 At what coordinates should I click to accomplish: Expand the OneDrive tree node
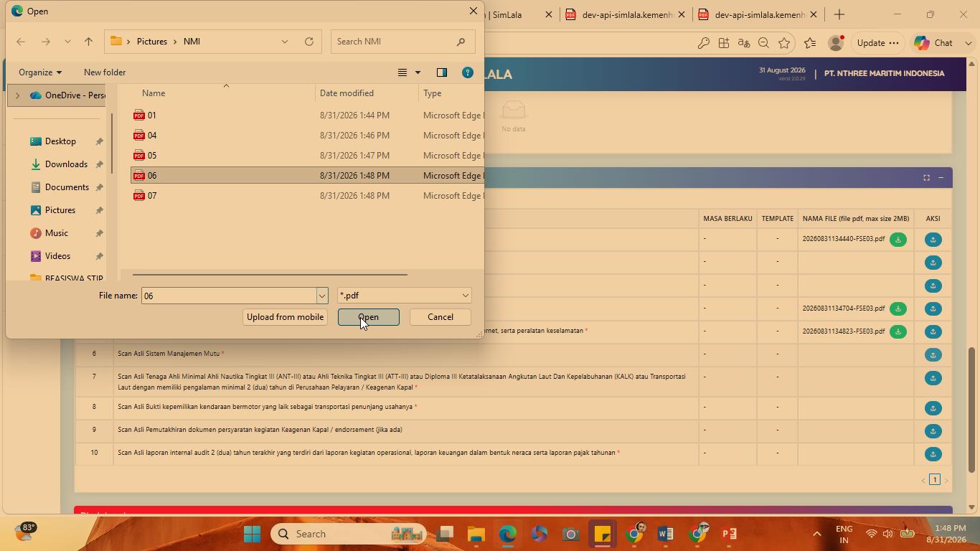point(18,95)
